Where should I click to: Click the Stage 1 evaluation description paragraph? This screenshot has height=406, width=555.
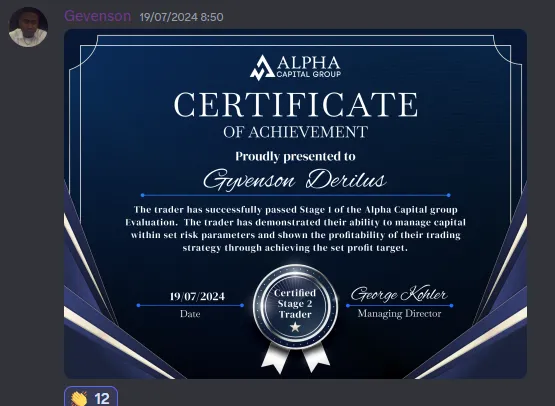296,229
